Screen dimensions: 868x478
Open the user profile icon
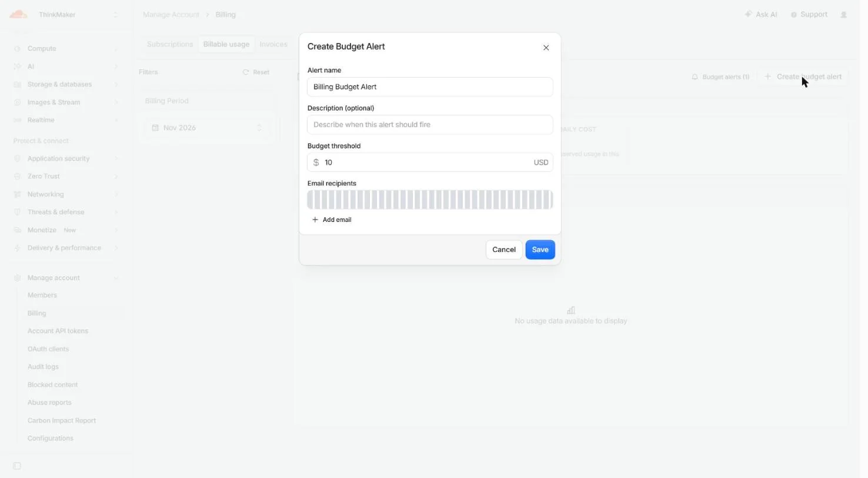coord(844,15)
